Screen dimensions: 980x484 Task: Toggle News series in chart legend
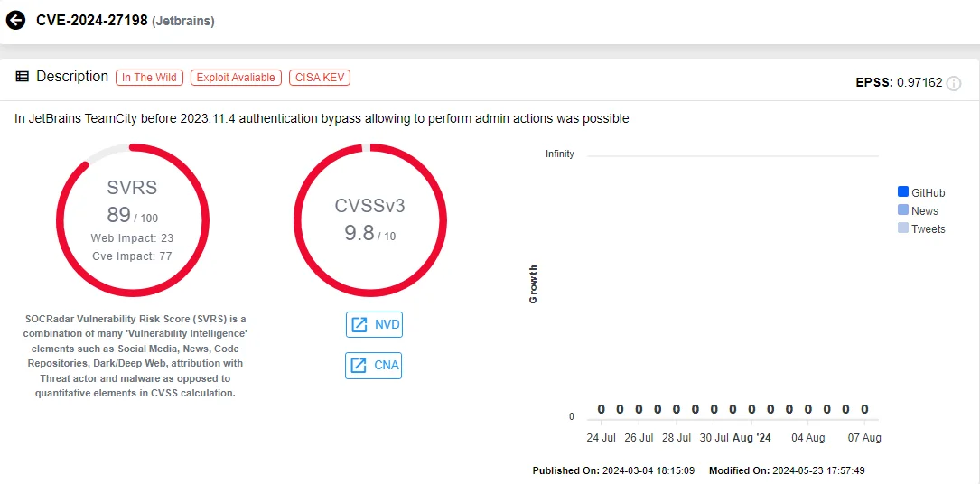click(918, 211)
